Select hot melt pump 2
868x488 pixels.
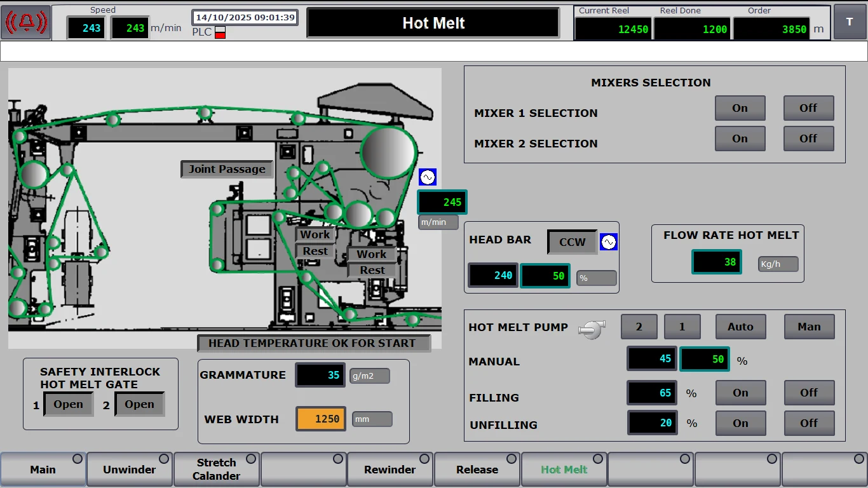639,327
